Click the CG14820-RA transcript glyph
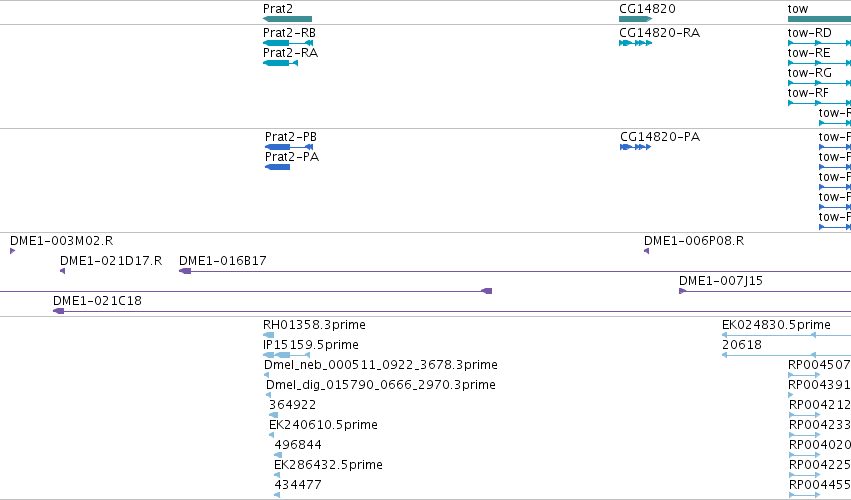This screenshot has height=500, width=851. (x=636, y=43)
